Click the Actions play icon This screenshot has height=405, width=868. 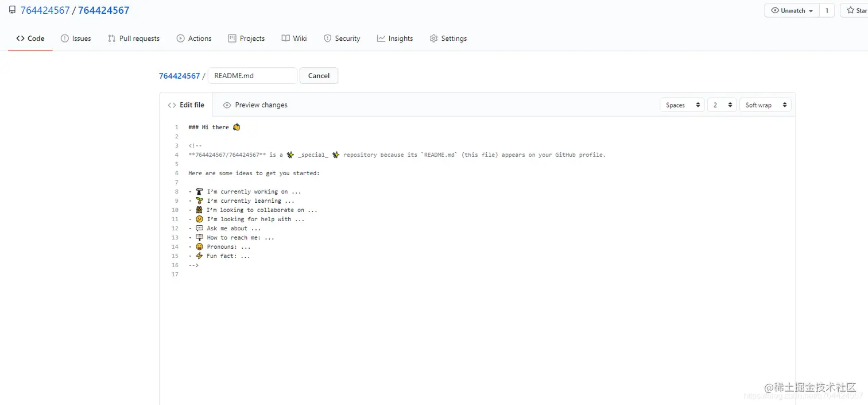coord(180,38)
